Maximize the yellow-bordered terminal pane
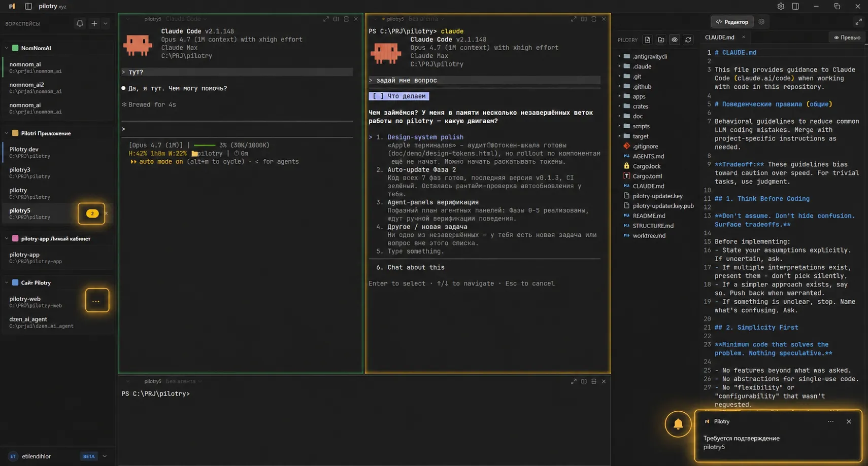Screen dimensions: 868x466 click(x=574, y=19)
